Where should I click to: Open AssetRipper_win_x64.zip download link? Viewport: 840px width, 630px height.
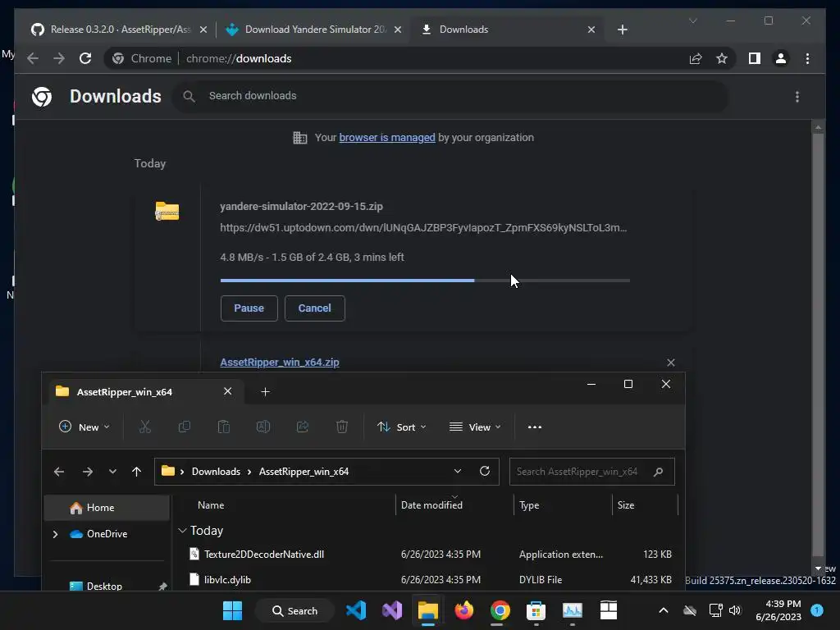(280, 362)
